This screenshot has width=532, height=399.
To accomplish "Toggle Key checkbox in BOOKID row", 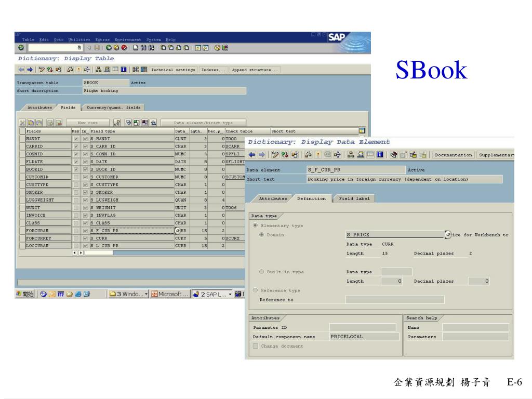I will tap(76, 169).
